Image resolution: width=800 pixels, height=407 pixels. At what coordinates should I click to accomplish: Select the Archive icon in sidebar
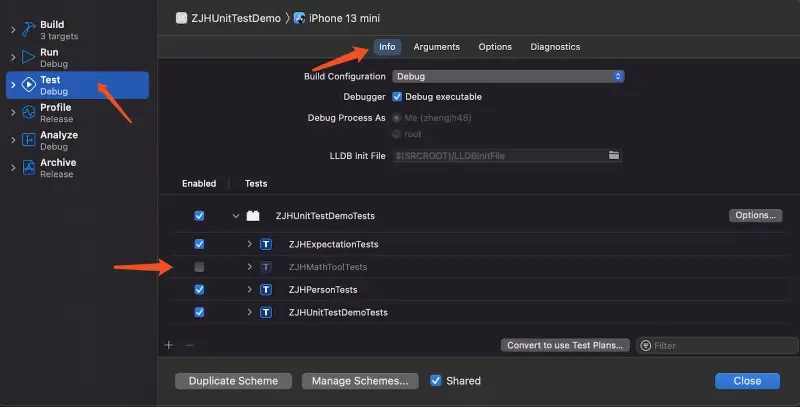pos(29,167)
